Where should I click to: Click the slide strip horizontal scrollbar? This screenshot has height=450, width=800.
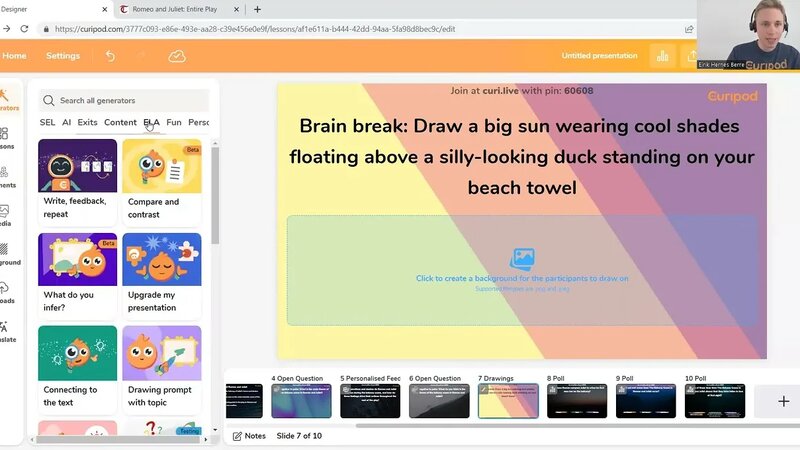click(x=577, y=425)
